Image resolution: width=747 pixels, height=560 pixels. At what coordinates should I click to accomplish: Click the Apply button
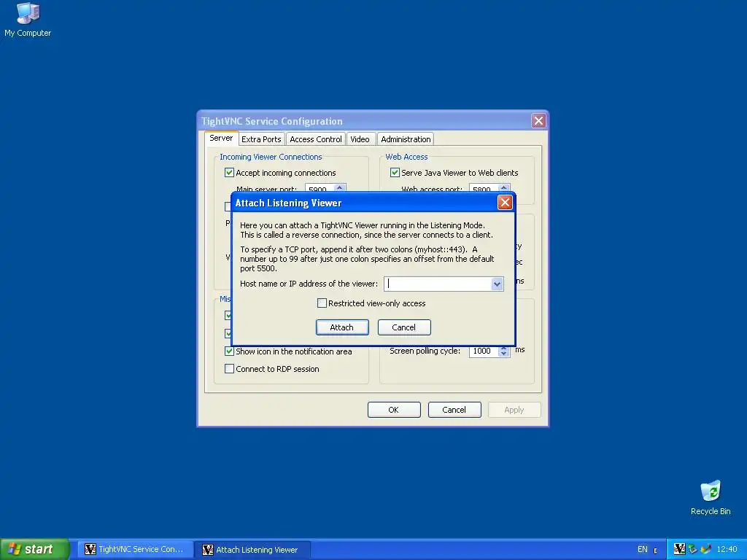[514, 410]
